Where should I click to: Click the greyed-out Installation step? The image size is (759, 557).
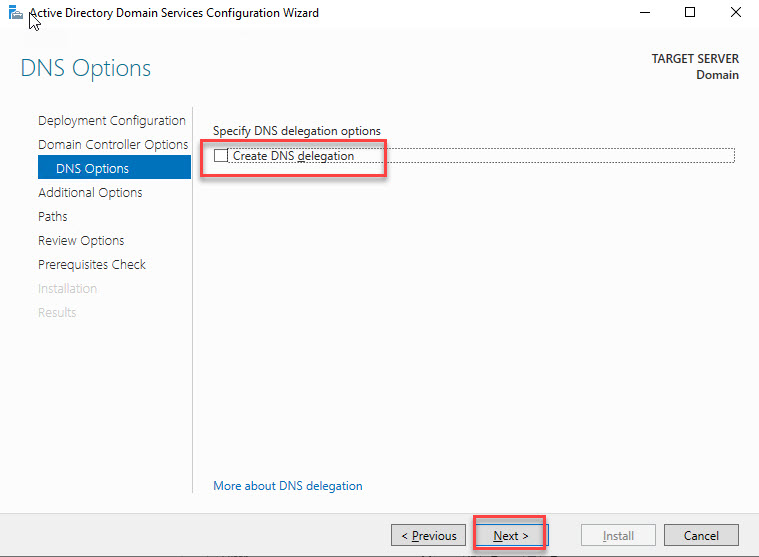tap(67, 288)
